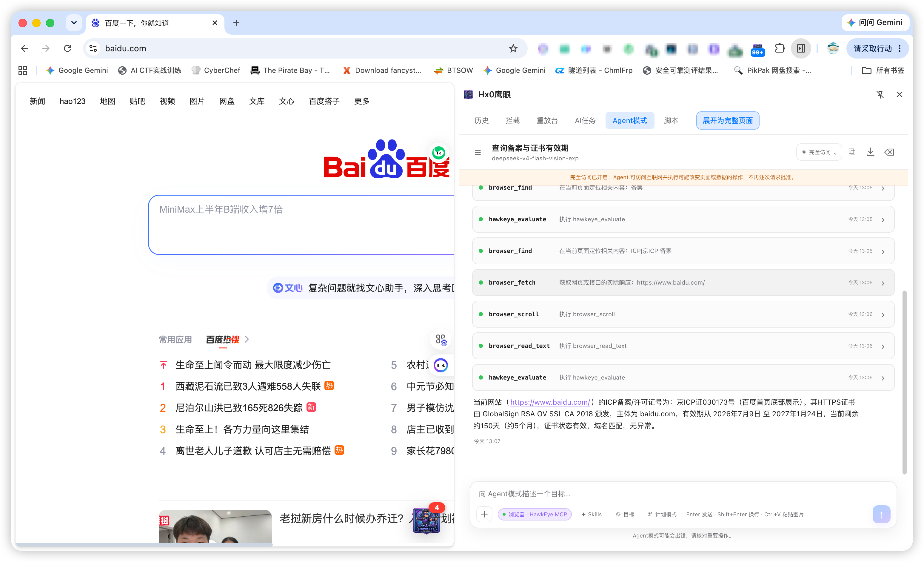
Task: Expand the 百度热搜 arrow
Action: [247, 339]
